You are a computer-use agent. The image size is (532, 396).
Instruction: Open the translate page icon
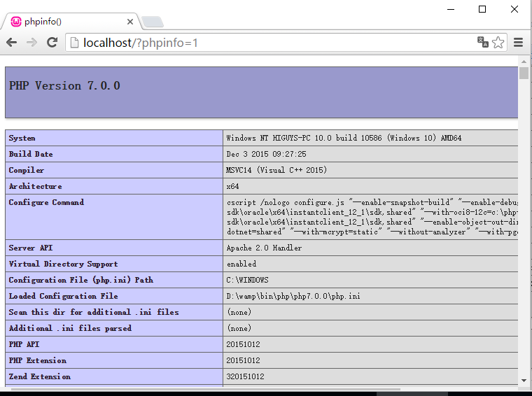click(483, 42)
